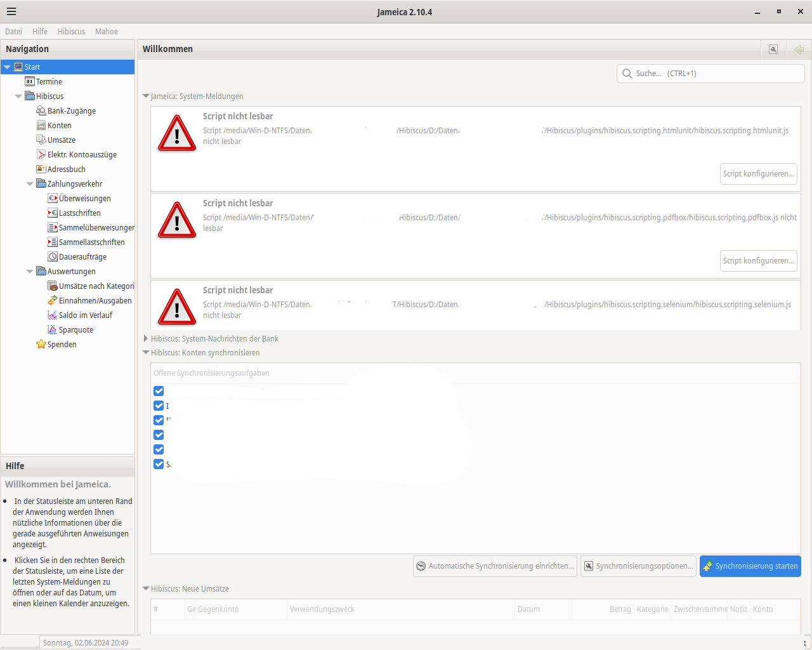Open the Adressbuch icon
The height and width of the screenshot is (650, 812).
tap(41, 169)
